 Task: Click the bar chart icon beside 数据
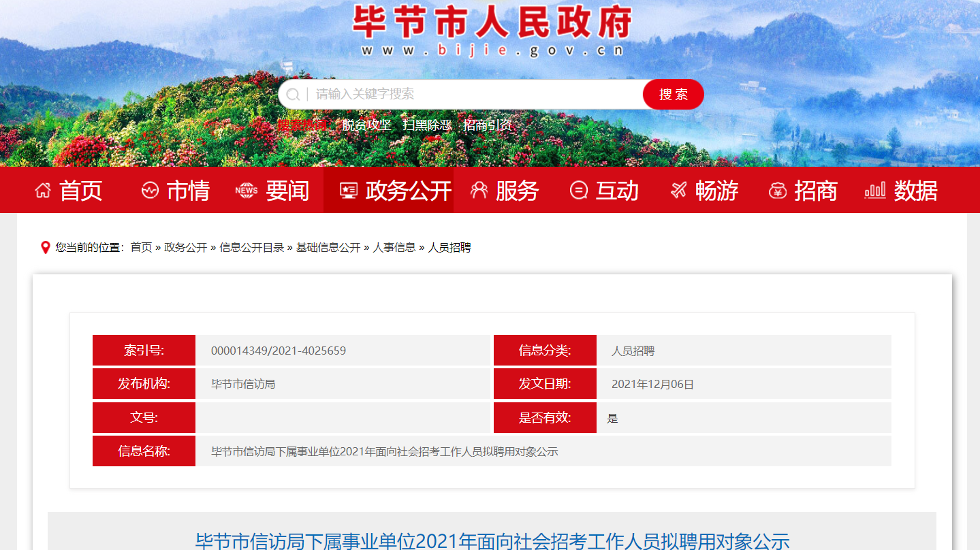pyautogui.click(x=875, y=190)
